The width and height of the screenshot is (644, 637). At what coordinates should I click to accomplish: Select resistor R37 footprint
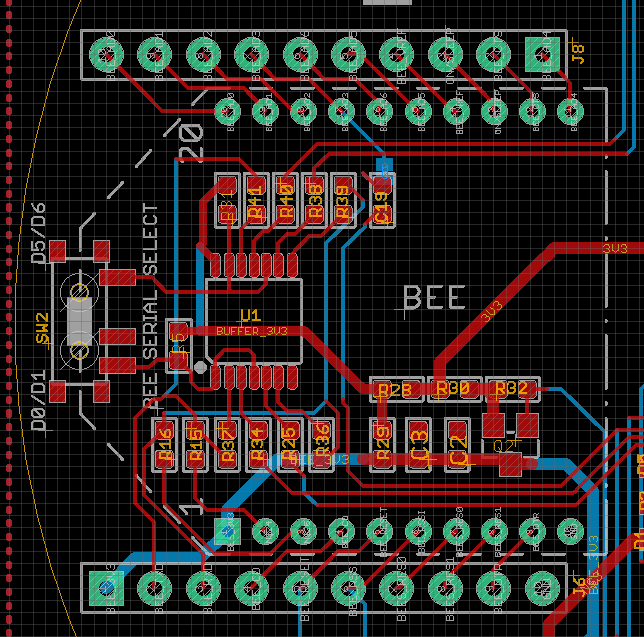point(227,445)
